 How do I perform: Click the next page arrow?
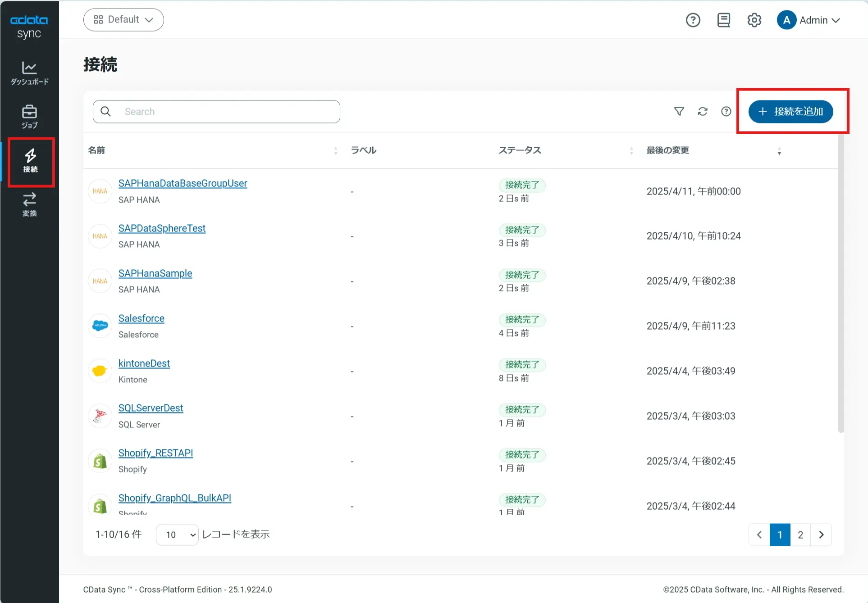coord(821,535)
